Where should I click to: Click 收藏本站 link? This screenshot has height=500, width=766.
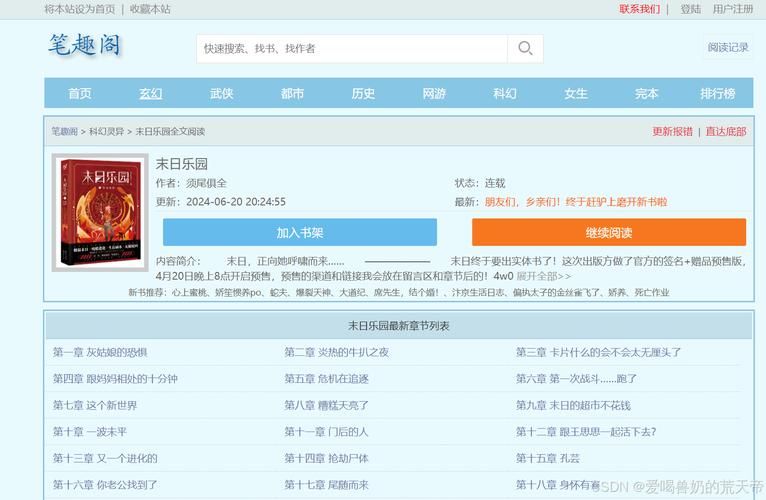(150, 9)
